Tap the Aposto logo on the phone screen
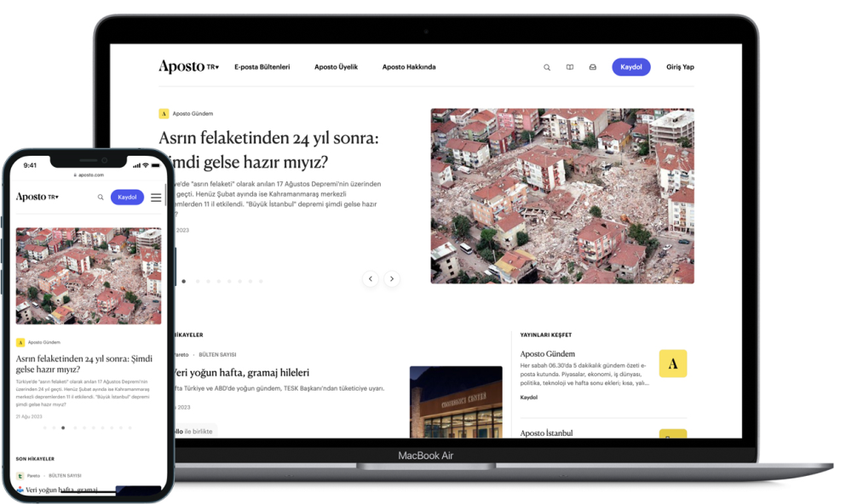 [31, 197]
